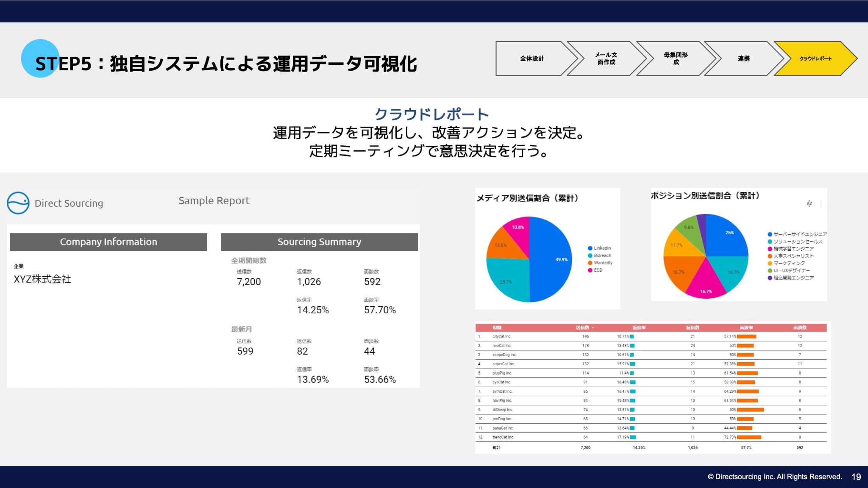Click the 面談率 column header

(x=746, y=327)
